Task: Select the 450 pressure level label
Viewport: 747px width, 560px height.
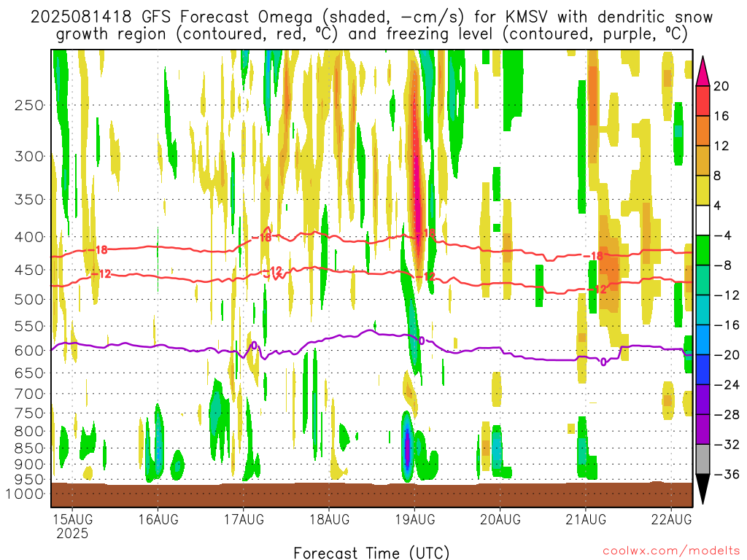Action: click(29, 270)
